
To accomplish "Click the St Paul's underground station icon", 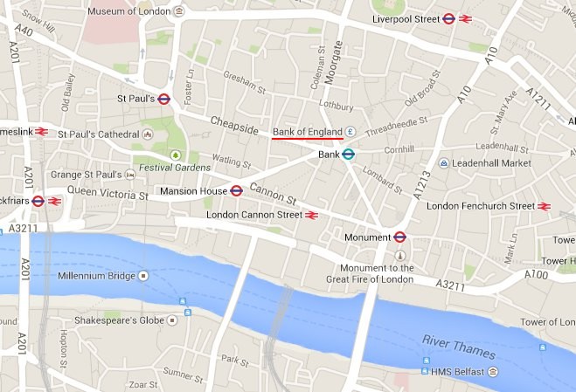I will 163,99.
